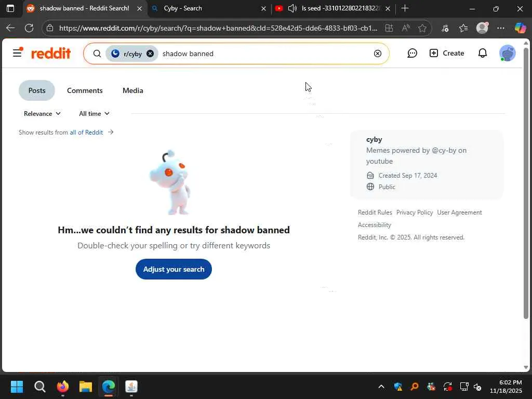The height and width of the screenshot is (399, 532).
Task: Show results from all of Reddit
Action: tap(86, 132)
